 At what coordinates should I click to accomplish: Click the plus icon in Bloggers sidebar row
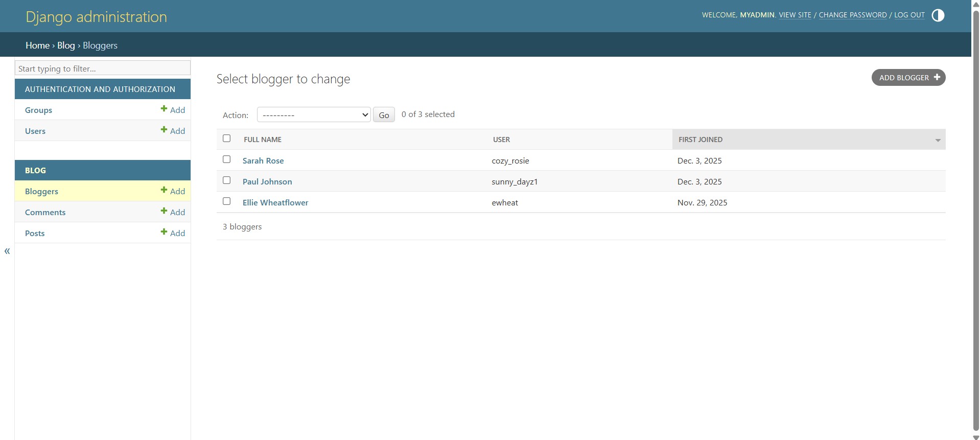(164, 190)
